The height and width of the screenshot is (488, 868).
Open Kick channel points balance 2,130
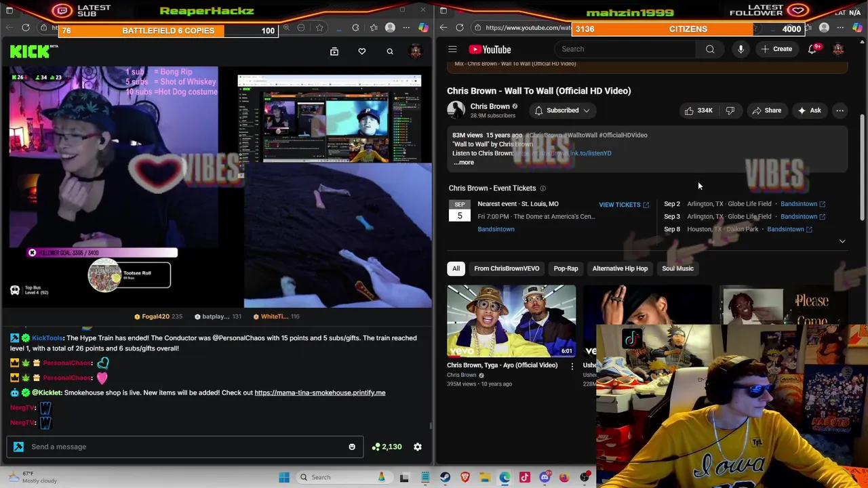coord(387,447)
